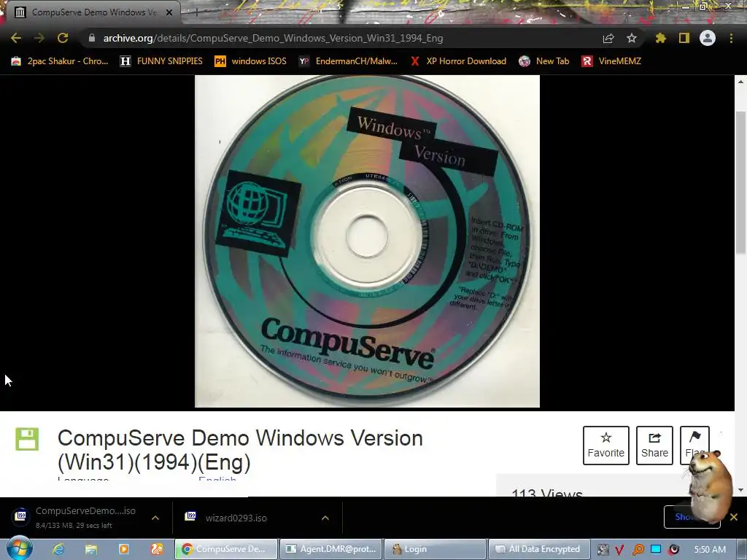The width and height of the screenshot is (747, 560).
Task: Switch to the Login taskbar window
Action: pyautogui.click(x=435, y=549)
